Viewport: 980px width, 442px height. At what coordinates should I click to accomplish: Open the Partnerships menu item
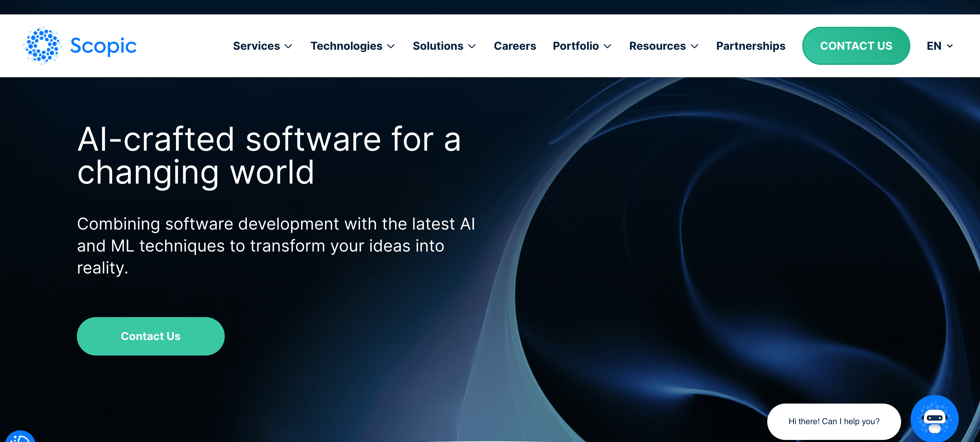pyautogui.click(x=750, y=46)
